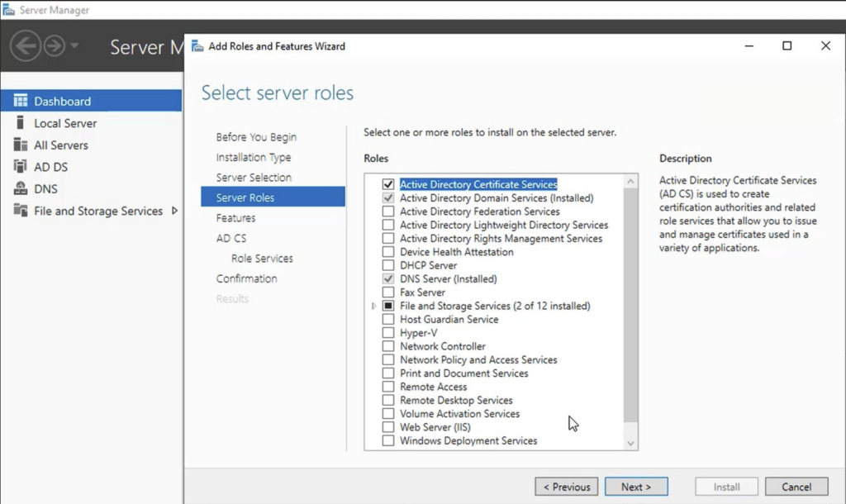Check the Web Server (IIS) checkbox
The width and height of the screenshot is (846, 504).
point(388,427)
